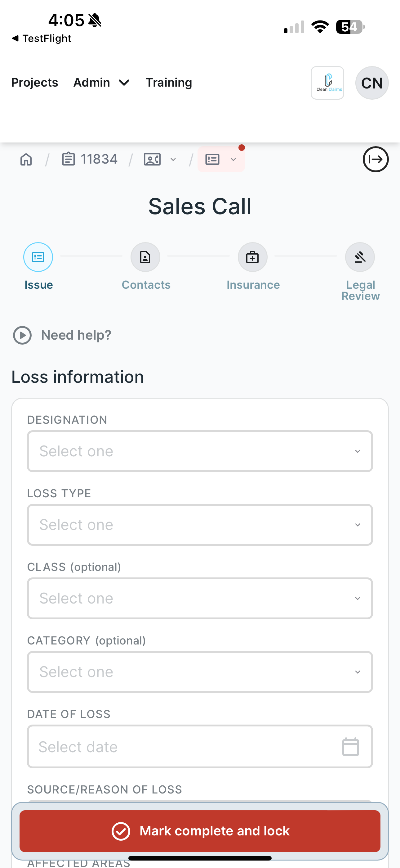The height and width of the screenshot is (868, 400).
Task: Open the contact card breadcrumb icon
Action: coord(152,159)
